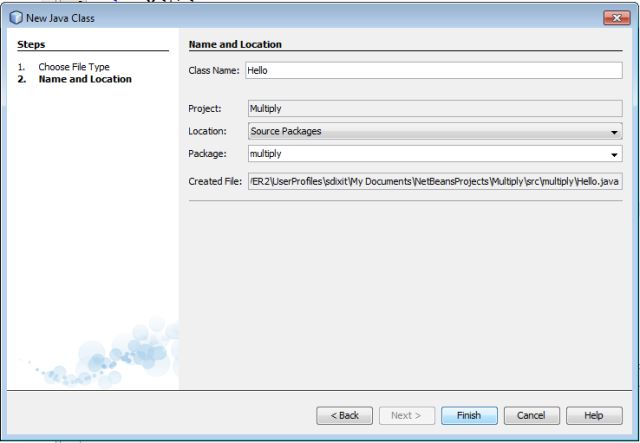The image size is (640, 443).
Task: Open Help for this wizard
Action: pos(594,416)
